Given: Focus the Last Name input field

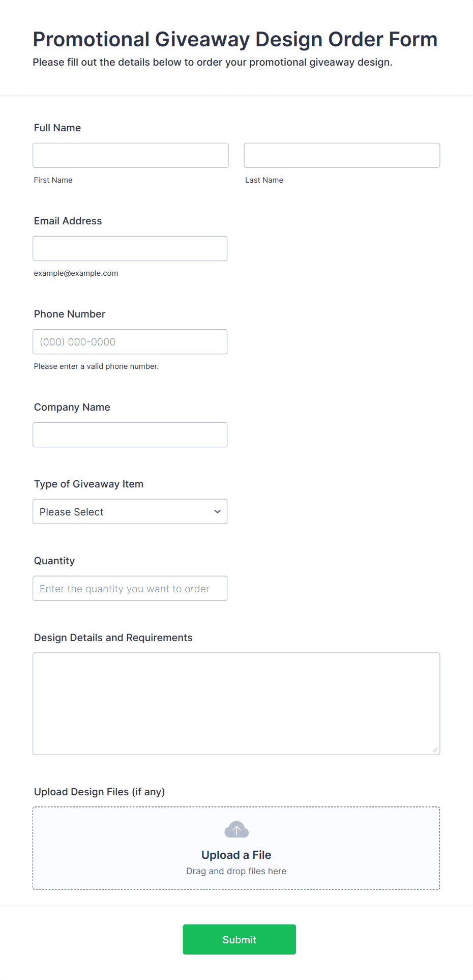Looking at the screenshot, I should 342,155.
